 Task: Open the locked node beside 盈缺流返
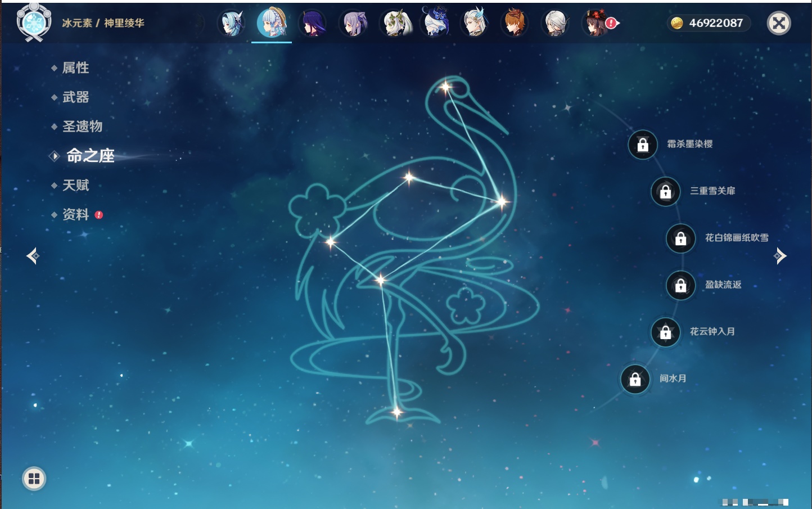[681, 285]
